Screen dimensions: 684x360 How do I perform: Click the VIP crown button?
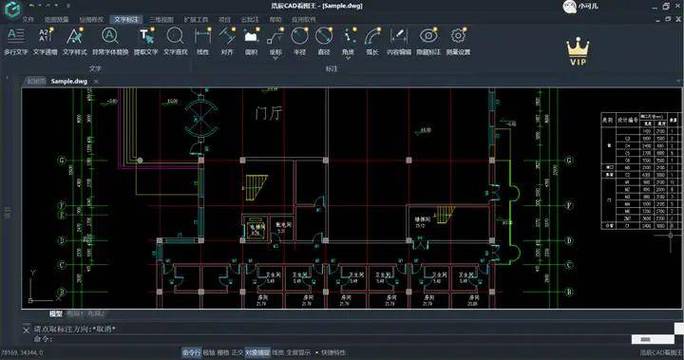(578, 51)
